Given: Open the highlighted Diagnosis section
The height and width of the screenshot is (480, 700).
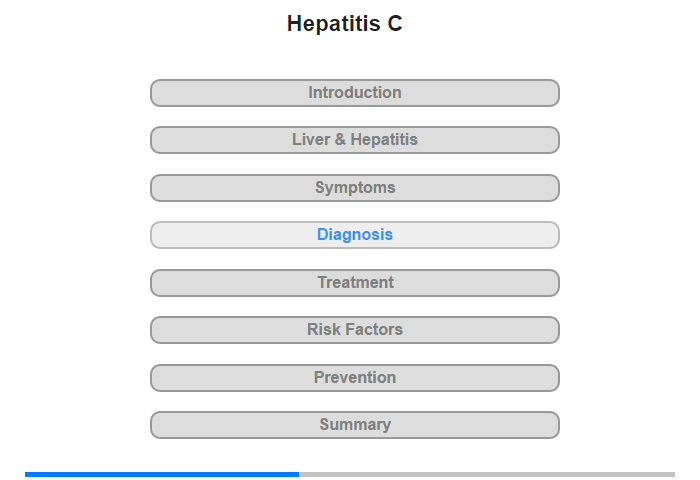Looking at the screenshot, I should (x=355, y=235).
